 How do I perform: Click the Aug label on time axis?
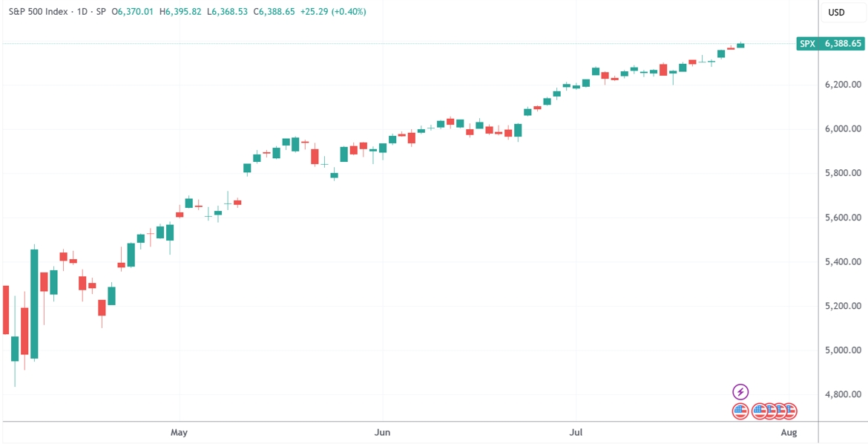[x=789, y=432]
